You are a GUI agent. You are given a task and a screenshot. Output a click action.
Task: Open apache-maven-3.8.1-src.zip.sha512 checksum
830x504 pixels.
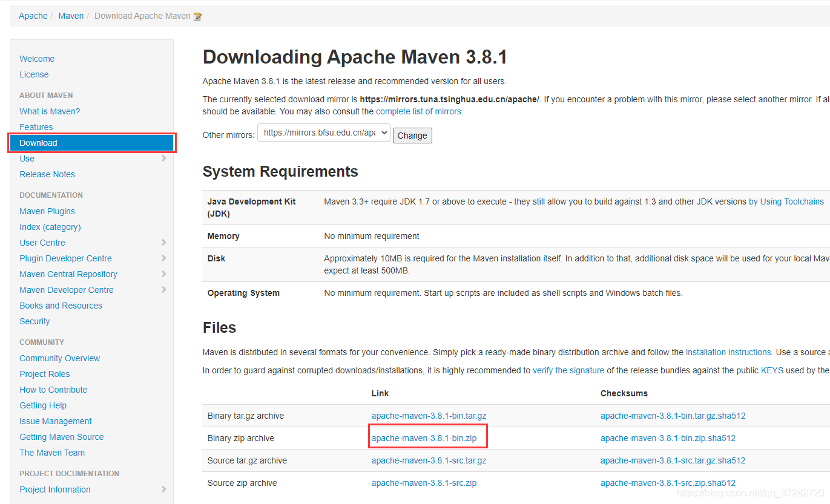click(668, 483)
